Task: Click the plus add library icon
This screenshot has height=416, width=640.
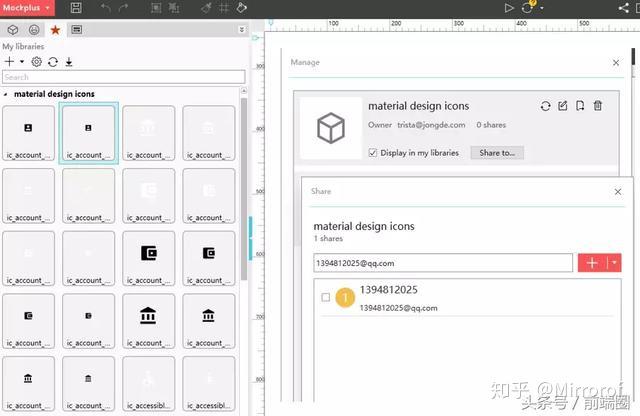Action: 9,62
